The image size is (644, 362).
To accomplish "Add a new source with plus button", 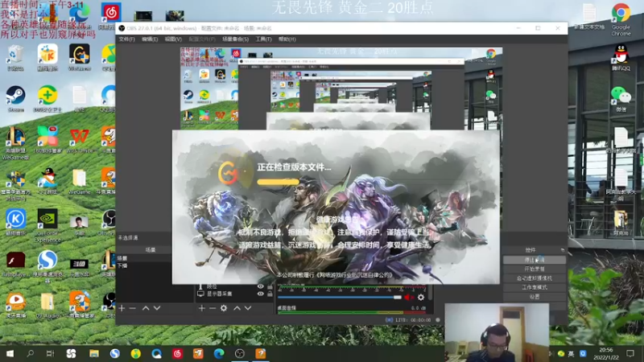I will pos(202,308).
